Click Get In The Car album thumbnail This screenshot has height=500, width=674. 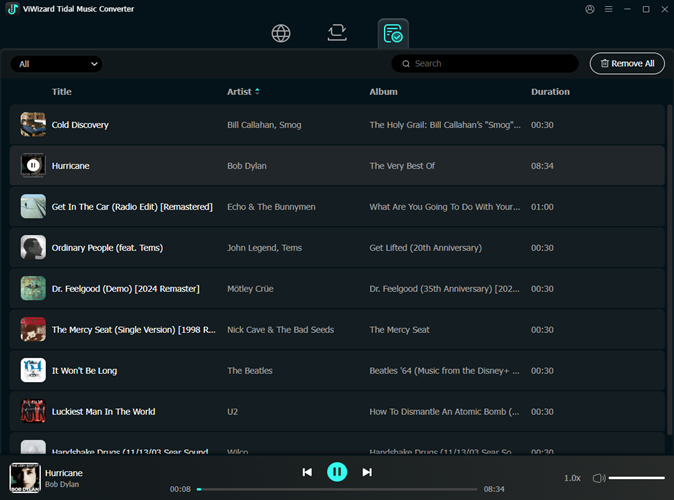(33, 206)
